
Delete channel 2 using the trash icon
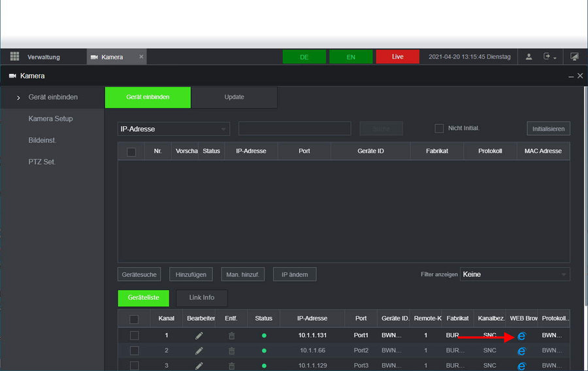click(x=231, y=351)
